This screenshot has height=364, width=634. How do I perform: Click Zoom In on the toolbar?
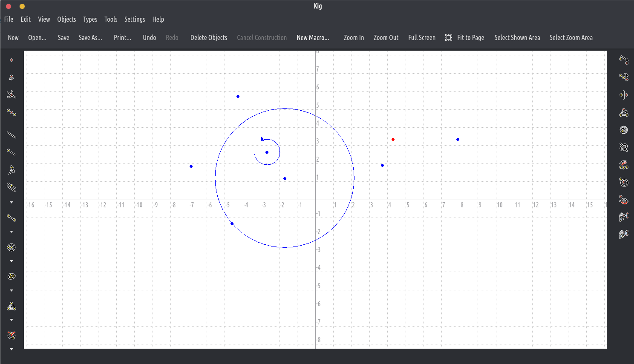tap(354, 37)
